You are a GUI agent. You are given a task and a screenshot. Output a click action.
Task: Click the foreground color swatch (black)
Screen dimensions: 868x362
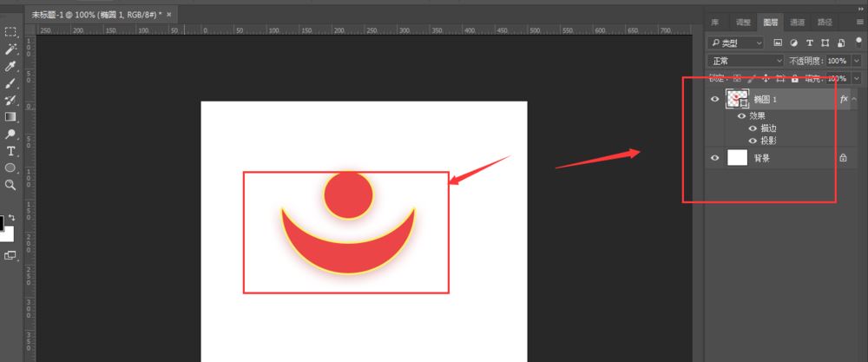click(2, 222)
